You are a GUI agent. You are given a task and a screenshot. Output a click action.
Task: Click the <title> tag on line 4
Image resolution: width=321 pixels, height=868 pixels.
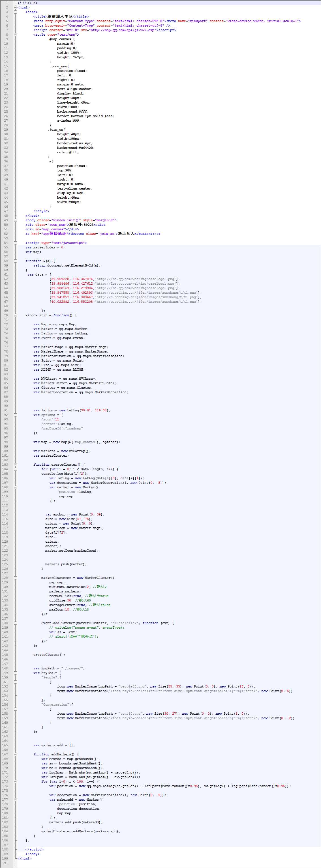click(x=40, y=16)
